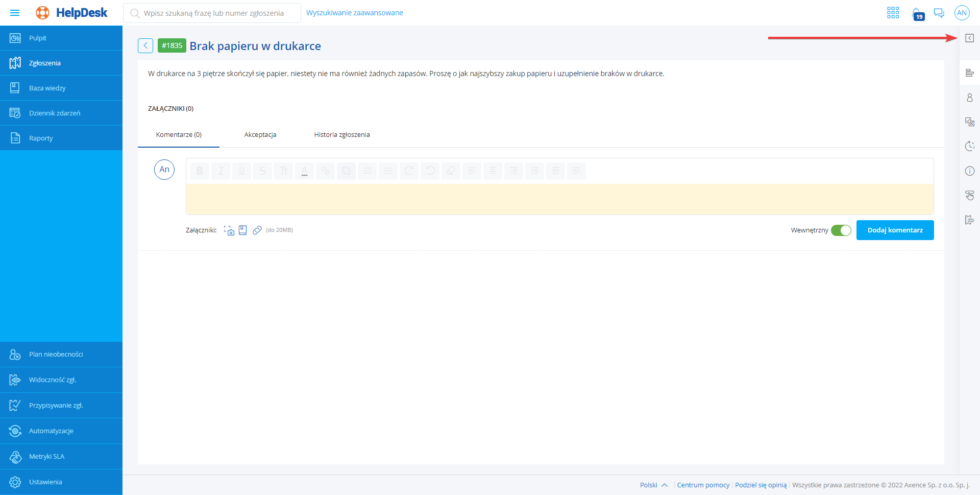Expand the right side panel

[x=969, y=38]
